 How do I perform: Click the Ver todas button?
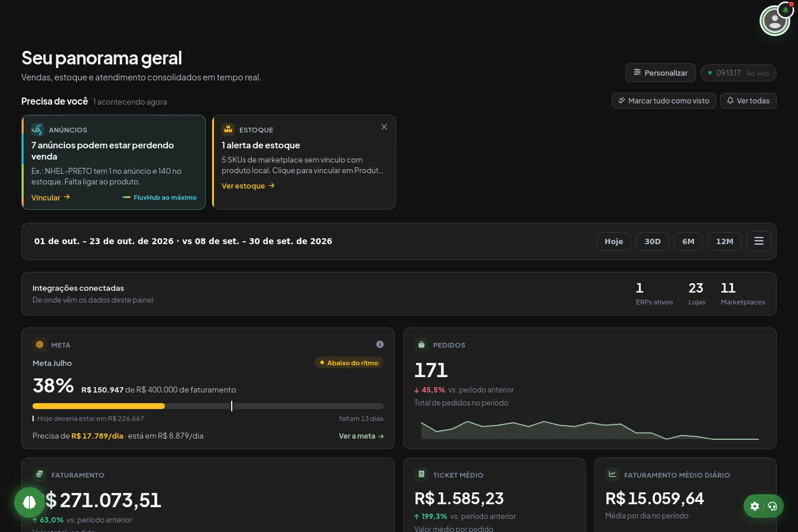coord(748,100)
